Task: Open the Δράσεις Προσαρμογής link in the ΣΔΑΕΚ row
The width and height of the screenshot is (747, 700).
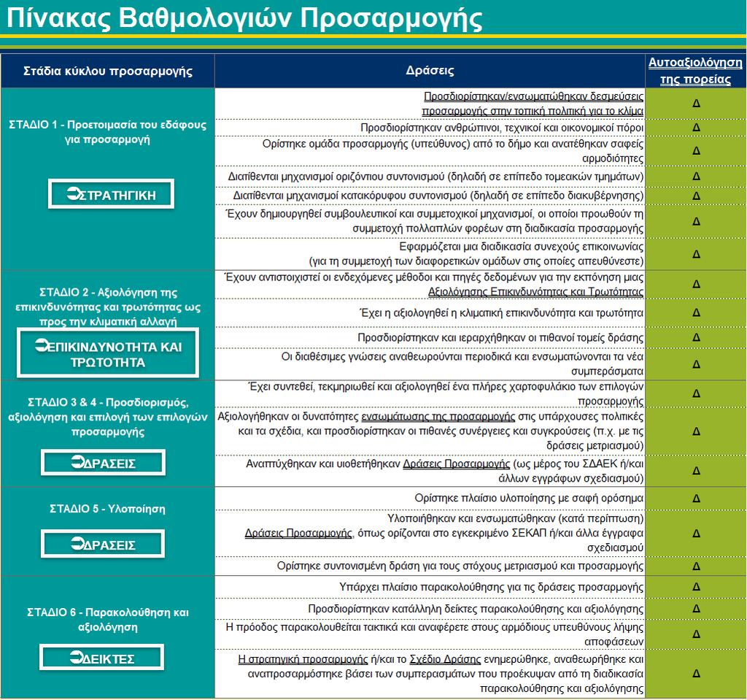Action: [x=457, y=464]
